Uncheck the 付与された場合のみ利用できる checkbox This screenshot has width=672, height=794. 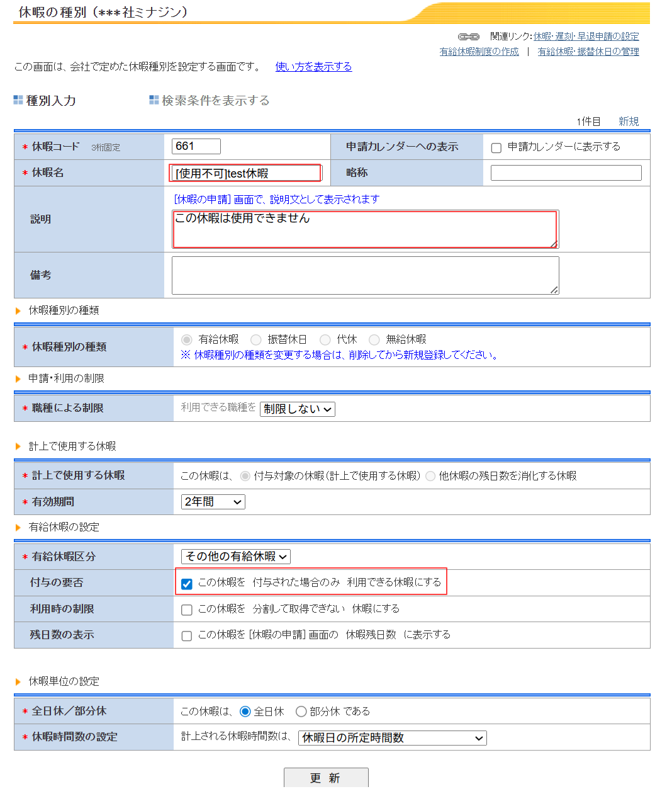coord(187,584)
